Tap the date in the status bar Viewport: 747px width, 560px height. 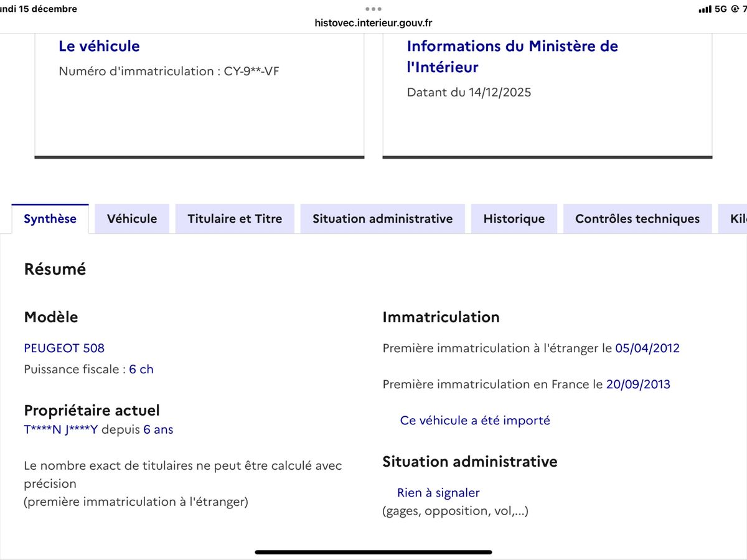tap(37, 9)
